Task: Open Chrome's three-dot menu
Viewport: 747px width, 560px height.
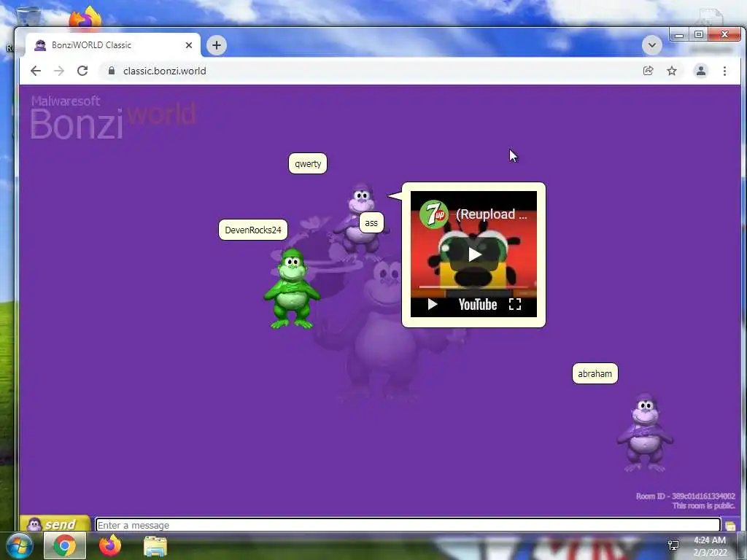Action: click(724, 71)
